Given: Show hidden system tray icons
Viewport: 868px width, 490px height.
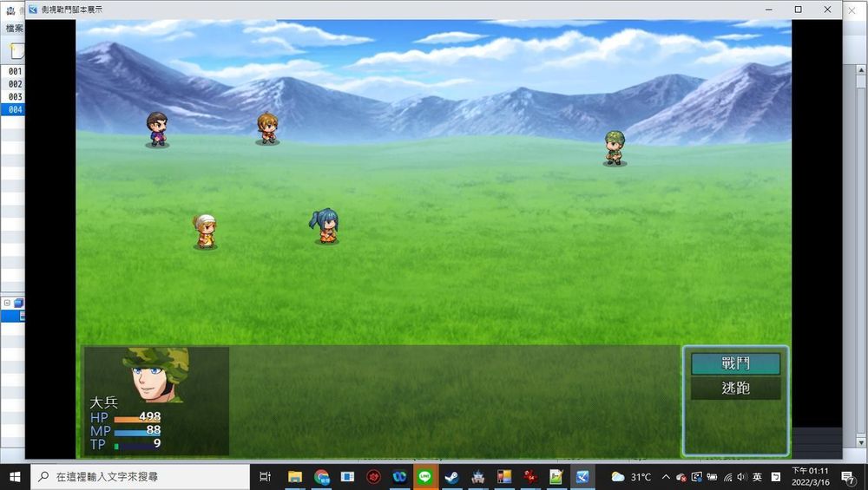Looking at the screenshot, I should pos(666,477).
